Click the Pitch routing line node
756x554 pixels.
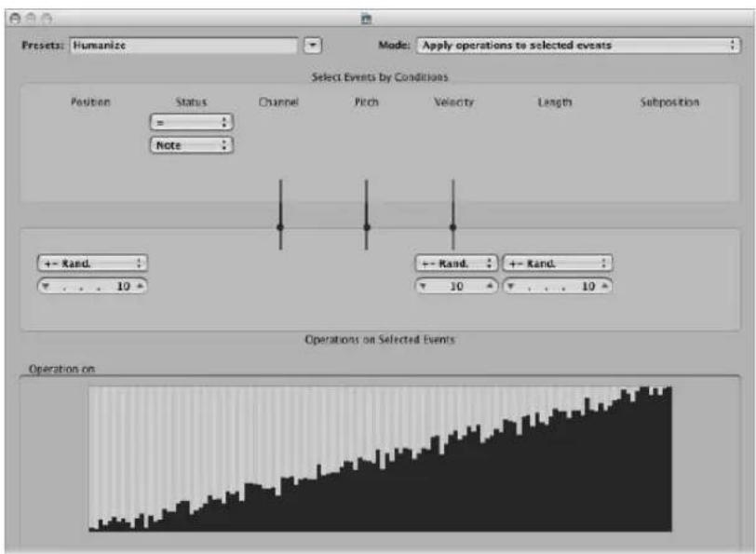coord(367,227)
